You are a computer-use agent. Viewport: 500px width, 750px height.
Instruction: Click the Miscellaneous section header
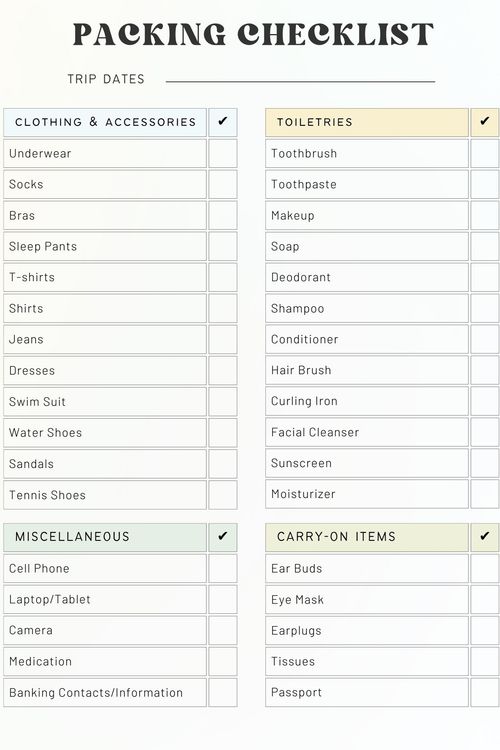(x=105, y=538)
